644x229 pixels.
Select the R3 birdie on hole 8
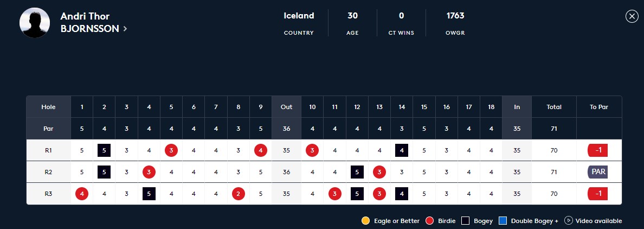pos(238,194)
